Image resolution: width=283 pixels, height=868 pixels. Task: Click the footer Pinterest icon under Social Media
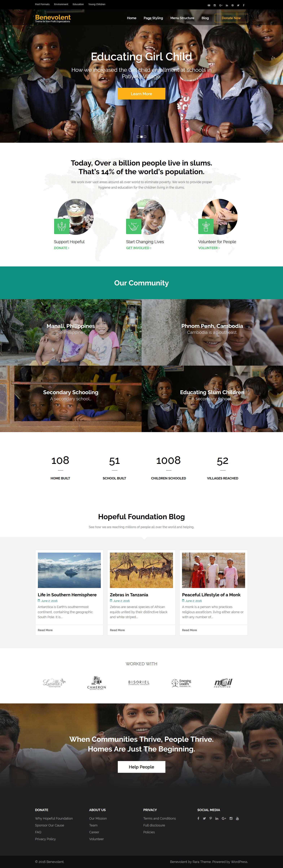(x=211, y=818)
